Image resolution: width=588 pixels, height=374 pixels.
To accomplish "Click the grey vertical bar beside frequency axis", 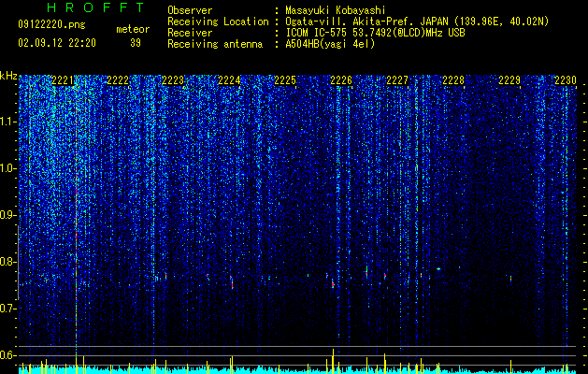I will pyautogui.click(x=19, y=262).
